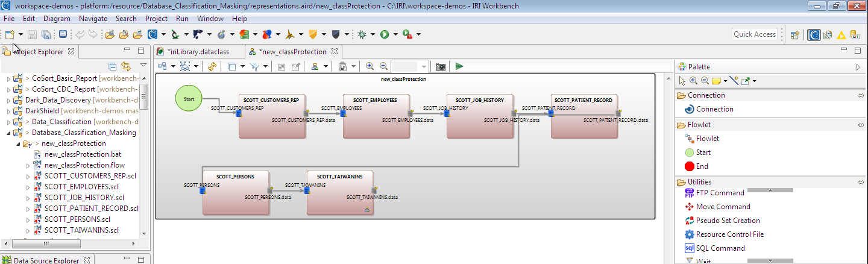Click the diagram Refresh icon

pyautogui.click(x=212, y=66)
